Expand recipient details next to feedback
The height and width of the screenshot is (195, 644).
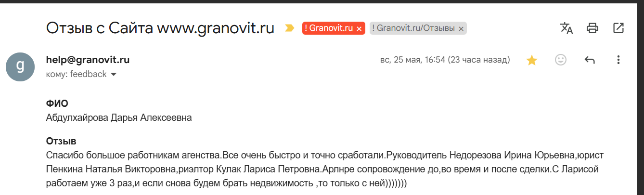pos(114,75)
